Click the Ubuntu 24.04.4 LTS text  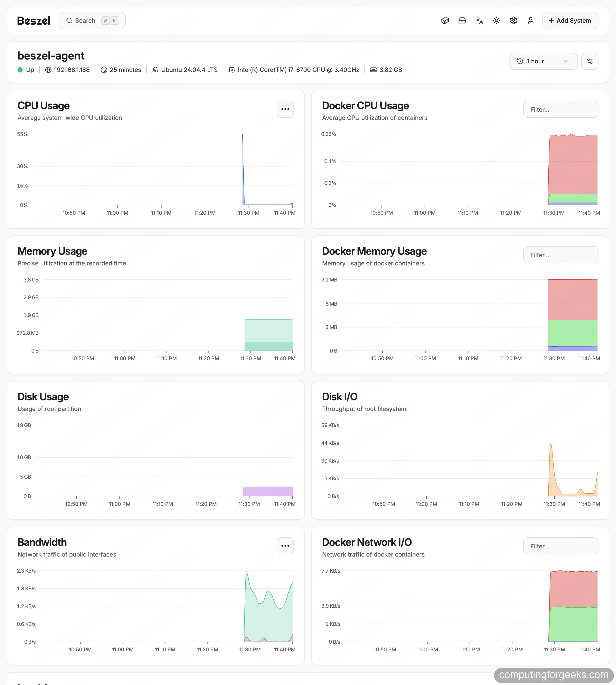189,70
